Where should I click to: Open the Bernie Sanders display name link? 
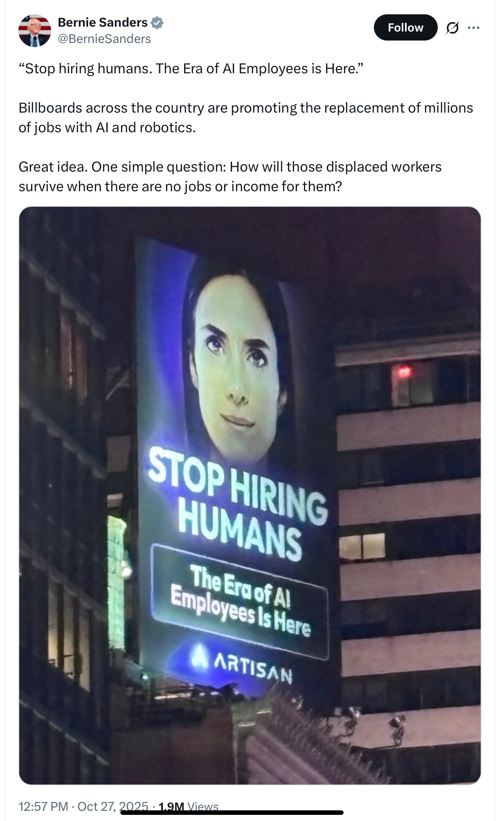[x=103, y=23]
